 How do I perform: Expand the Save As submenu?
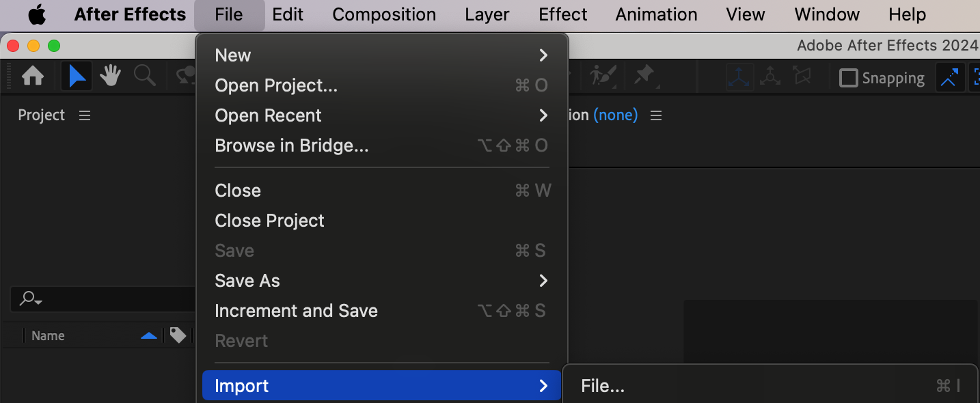click(543, 281)
